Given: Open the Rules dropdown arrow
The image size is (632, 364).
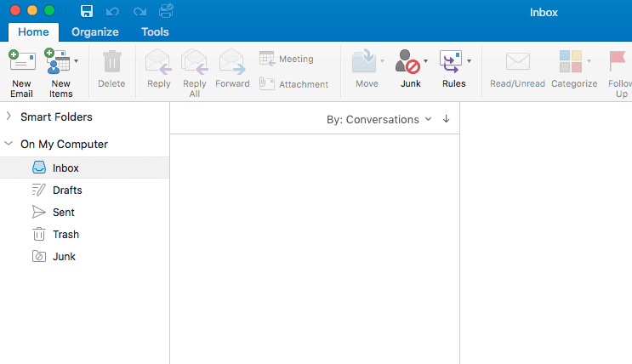Looking at the screenshot, I should (x=470, y=61).
